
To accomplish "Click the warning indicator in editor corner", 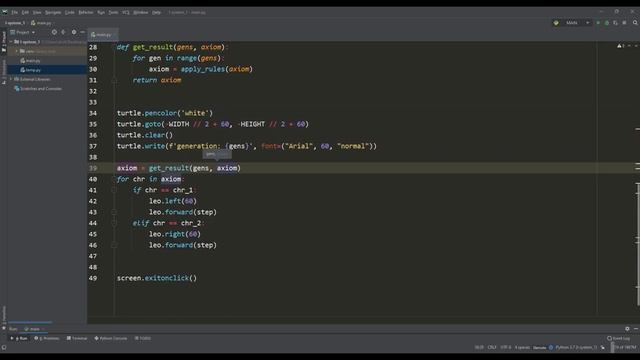I will 621,46.
